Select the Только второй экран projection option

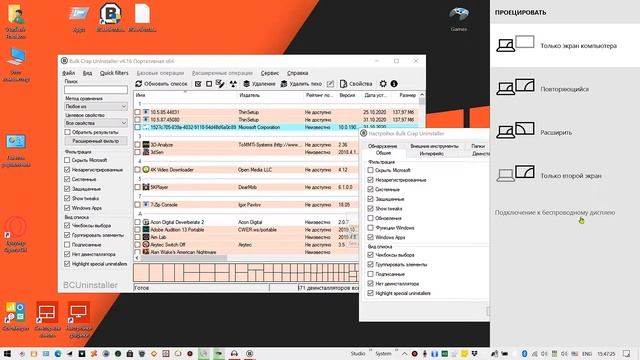(565, 176)
